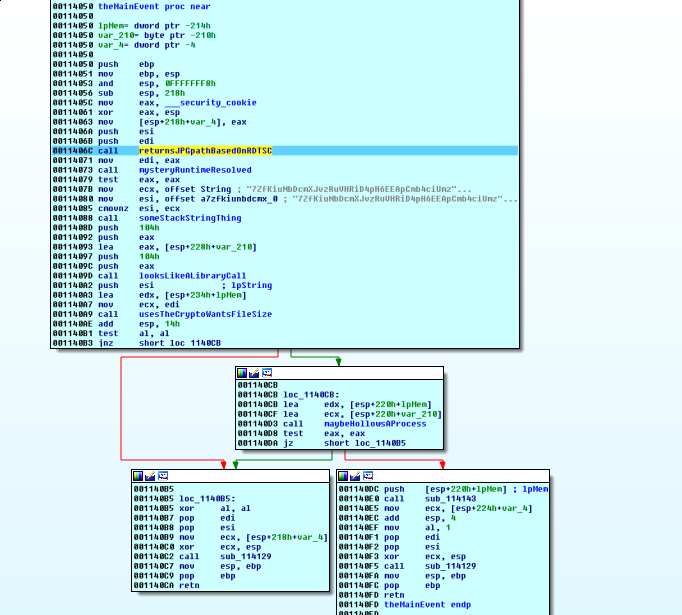The width and height of the screenshot is (682, 615).
Task: Click theMainEvent proc near header
Action: point(154,7)
